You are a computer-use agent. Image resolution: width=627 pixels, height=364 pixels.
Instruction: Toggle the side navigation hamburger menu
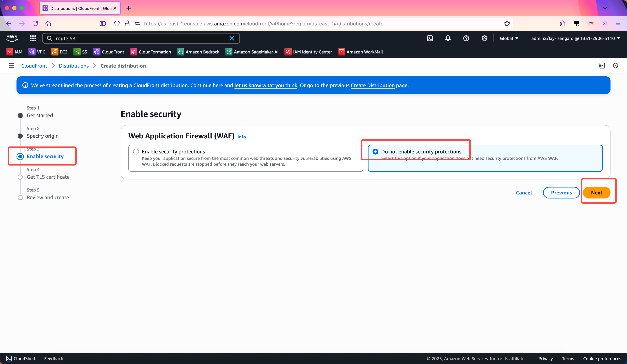[x=11, y=66]
